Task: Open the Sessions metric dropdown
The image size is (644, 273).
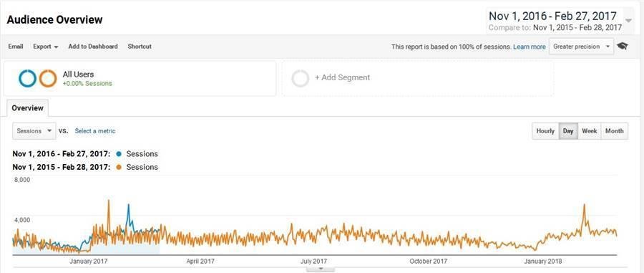Action: point(34,130)
